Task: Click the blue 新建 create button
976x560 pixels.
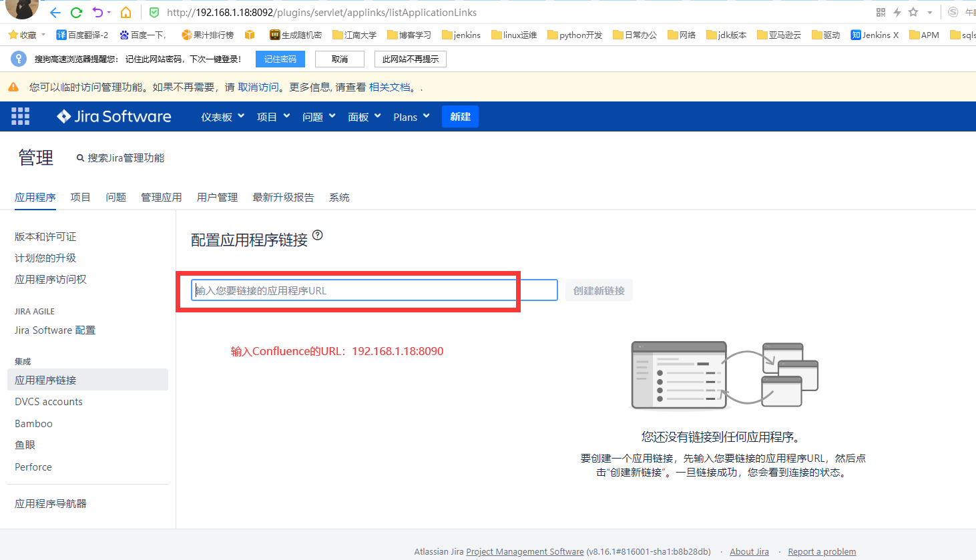Action: pyautogui.click(x=460, y=117)
